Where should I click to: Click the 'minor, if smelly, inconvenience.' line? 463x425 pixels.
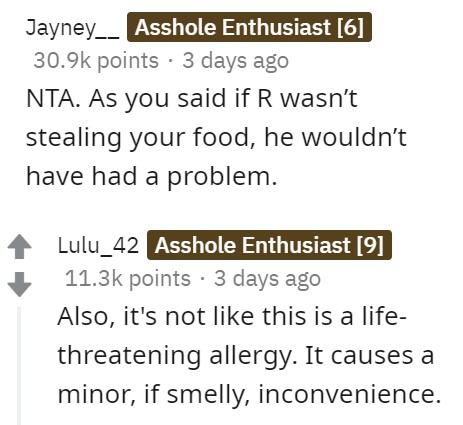point(249,394)
